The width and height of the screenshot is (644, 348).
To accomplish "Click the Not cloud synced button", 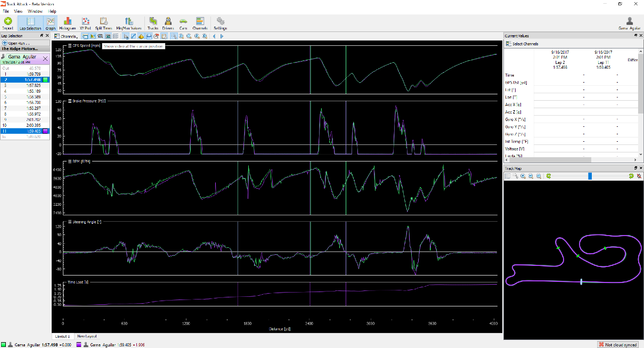I will coord(618,344).
